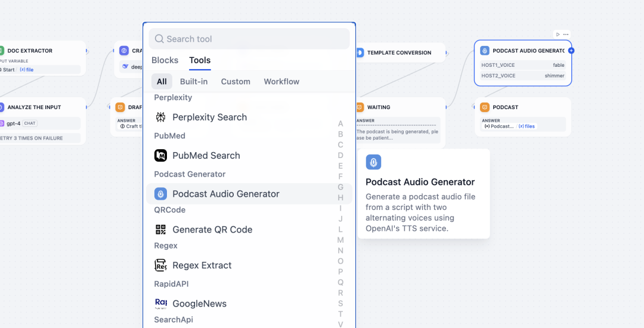Jump to letter G in index
This screenshot has height=328, width=644.
340,187
